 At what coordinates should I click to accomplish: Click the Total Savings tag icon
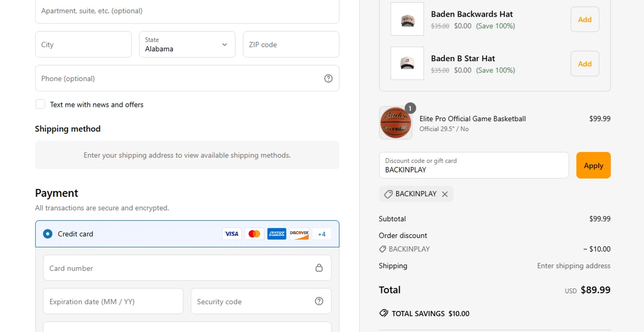pos(384,313)
